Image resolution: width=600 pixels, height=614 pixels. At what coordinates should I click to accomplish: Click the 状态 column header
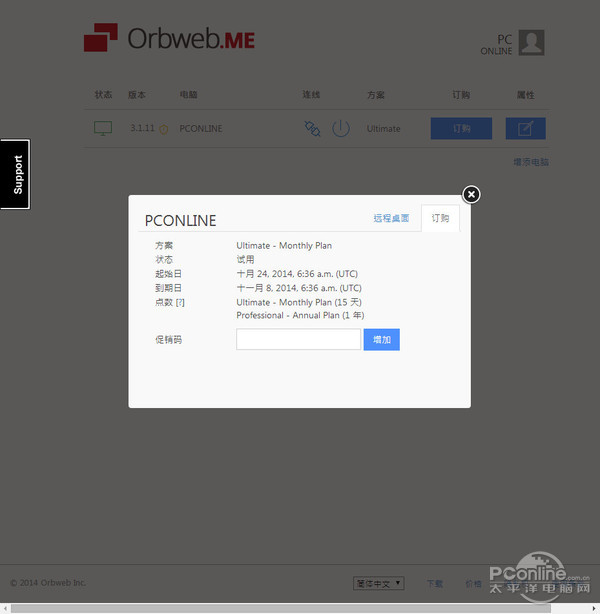[103, 94]
